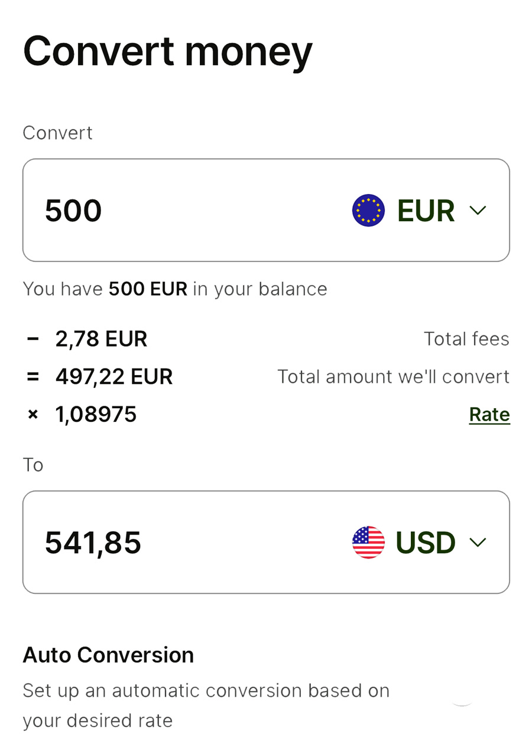The width and height of the screenshot is (532, 756).
Task: Click the multiply sign beside 1,08975
Action: [33, 415]
